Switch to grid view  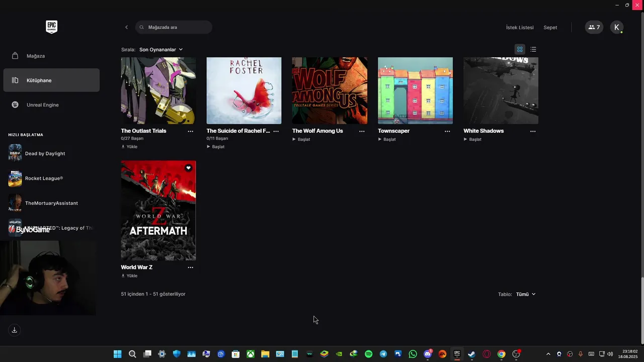click(520, 49)
